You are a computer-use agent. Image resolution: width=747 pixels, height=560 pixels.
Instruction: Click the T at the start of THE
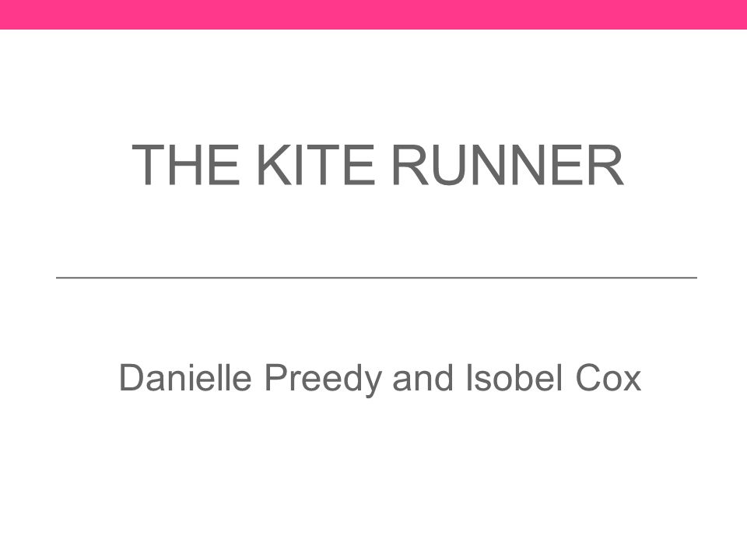(149, 165)
